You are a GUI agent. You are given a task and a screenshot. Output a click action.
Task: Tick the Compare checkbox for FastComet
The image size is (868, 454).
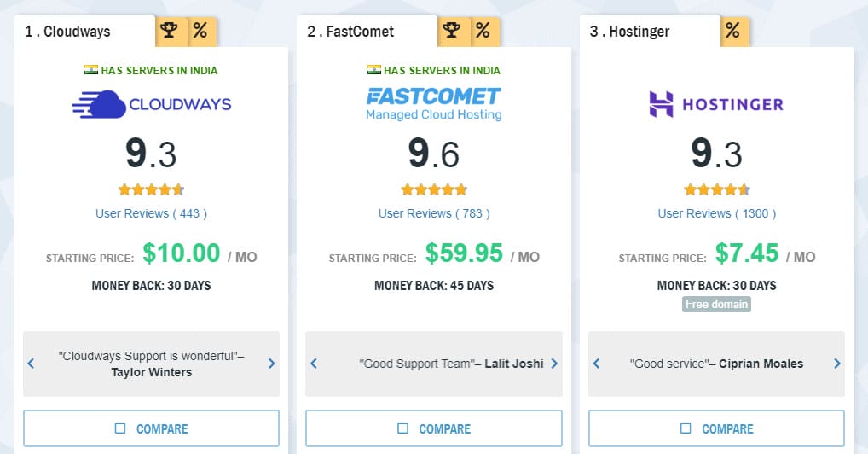point(403,428)
